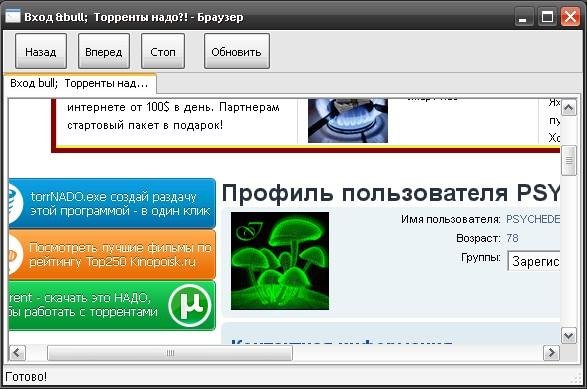Click the Назад button
The width and height of the screenshot is (587, 389).
click(x=41, y=51)
